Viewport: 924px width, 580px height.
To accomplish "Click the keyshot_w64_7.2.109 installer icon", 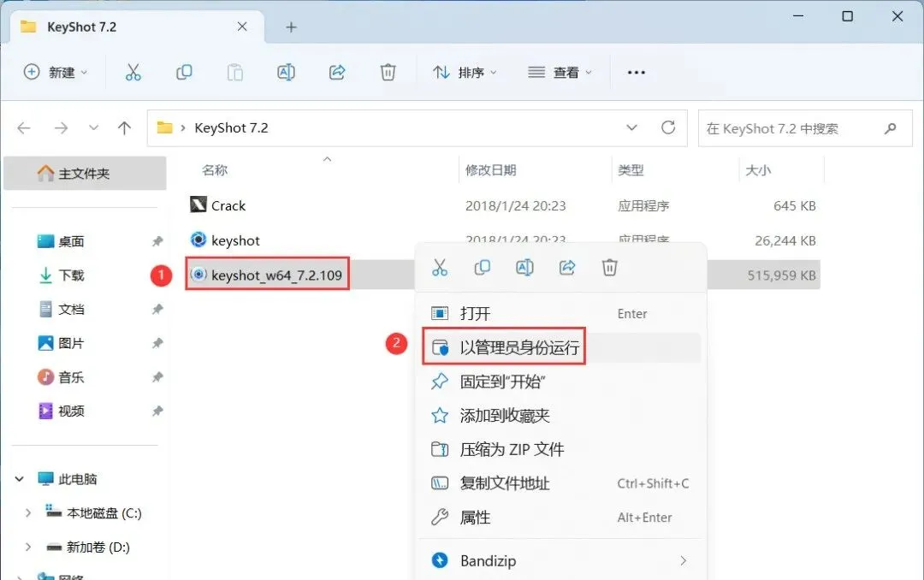I will pos(198,274).
